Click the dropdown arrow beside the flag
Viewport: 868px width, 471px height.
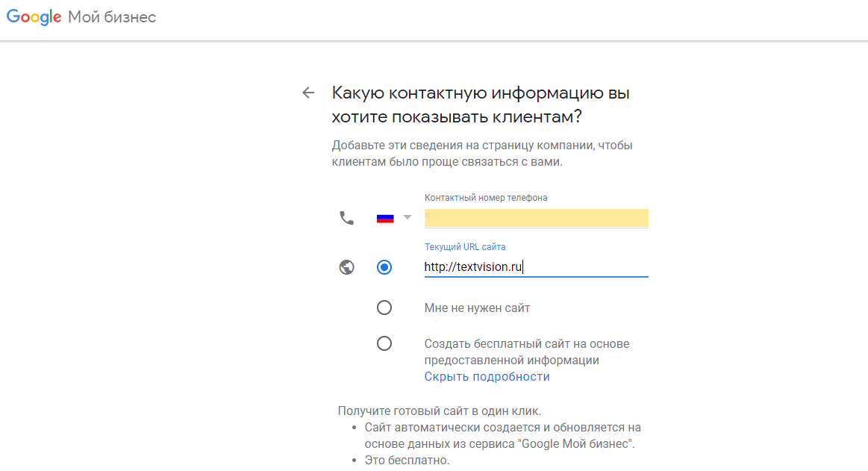(407, 216)
